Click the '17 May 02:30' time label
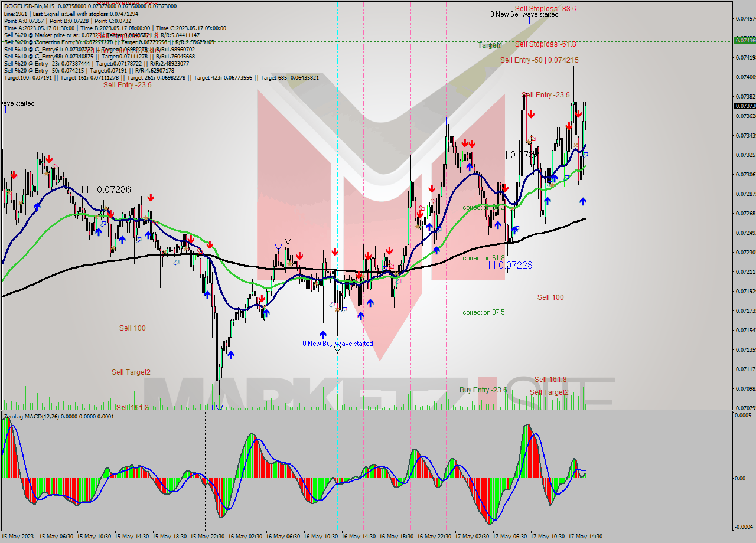This screenshot has width=756, height=543. point(472,537)
